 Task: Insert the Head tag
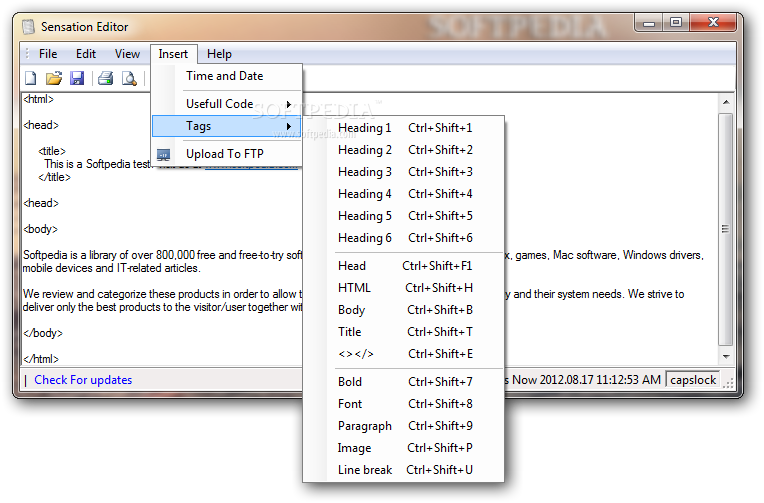(x=403, y=266)
